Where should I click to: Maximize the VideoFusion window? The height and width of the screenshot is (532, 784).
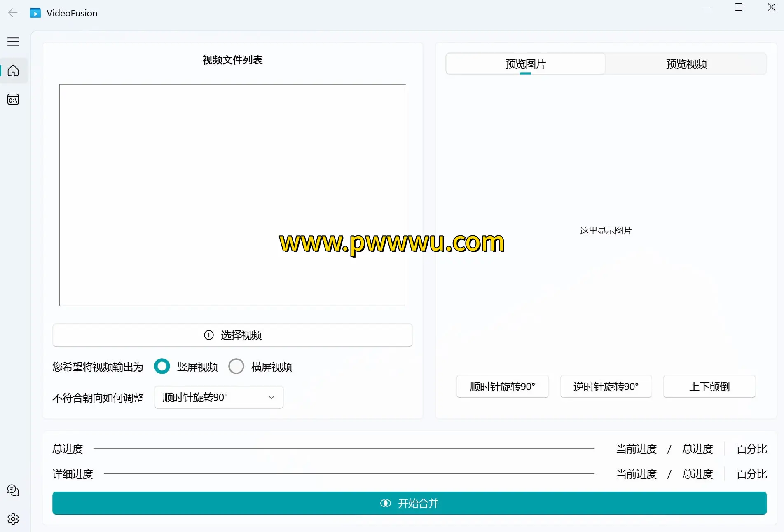point(739,7)
